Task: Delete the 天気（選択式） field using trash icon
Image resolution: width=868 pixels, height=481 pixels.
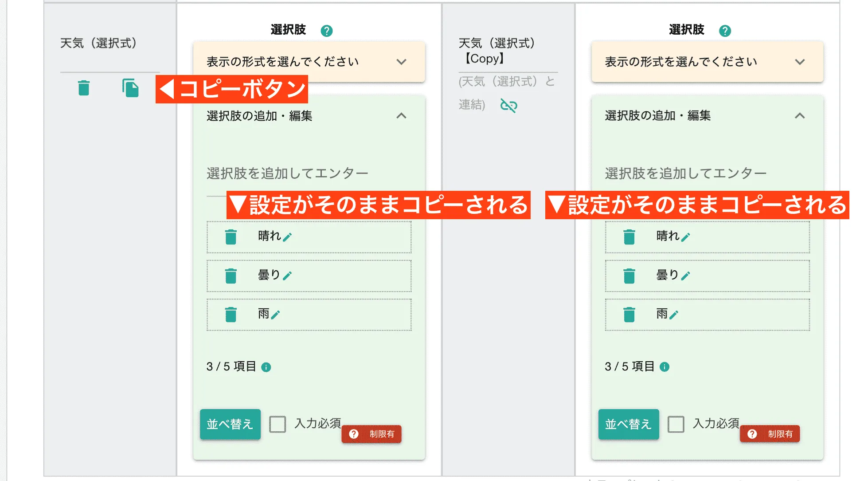Action: pos(84,88)
